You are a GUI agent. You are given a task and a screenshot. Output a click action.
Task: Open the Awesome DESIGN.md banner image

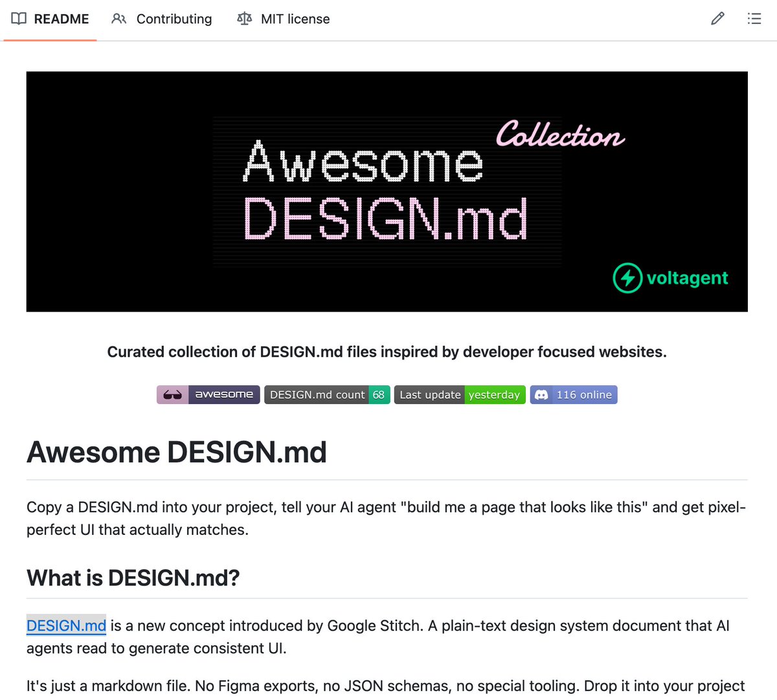click(x=387, y=192)
